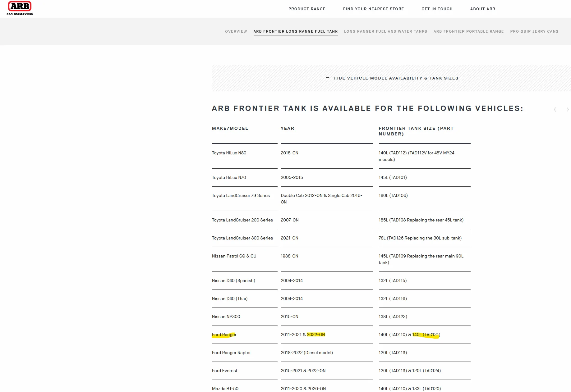Click the 180L (TAD106) tank cell
This screenshot has height=392, width=571.
[393, 195]
